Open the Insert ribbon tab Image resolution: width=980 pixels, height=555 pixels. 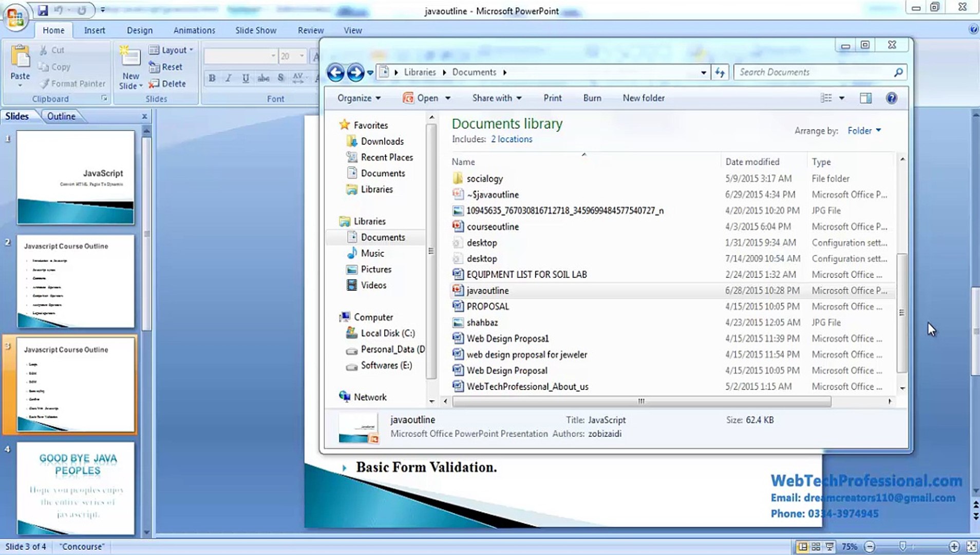(95, 30)
